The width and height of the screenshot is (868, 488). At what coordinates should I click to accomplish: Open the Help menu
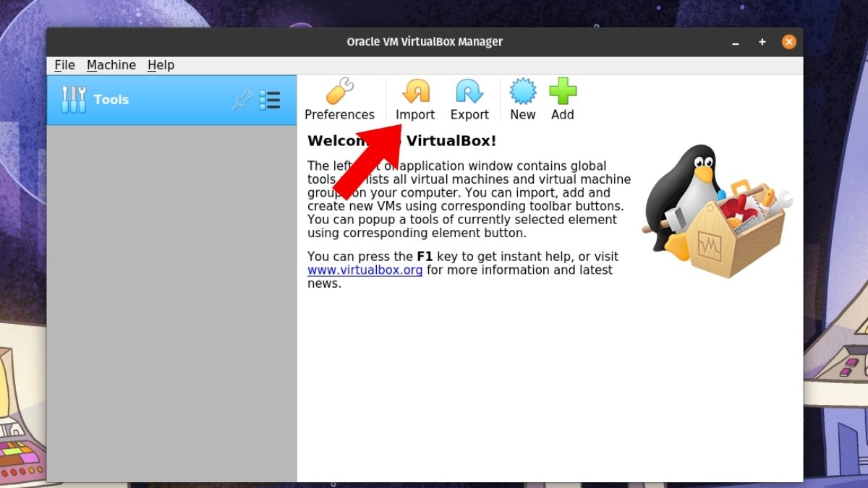tap(161, 65)
